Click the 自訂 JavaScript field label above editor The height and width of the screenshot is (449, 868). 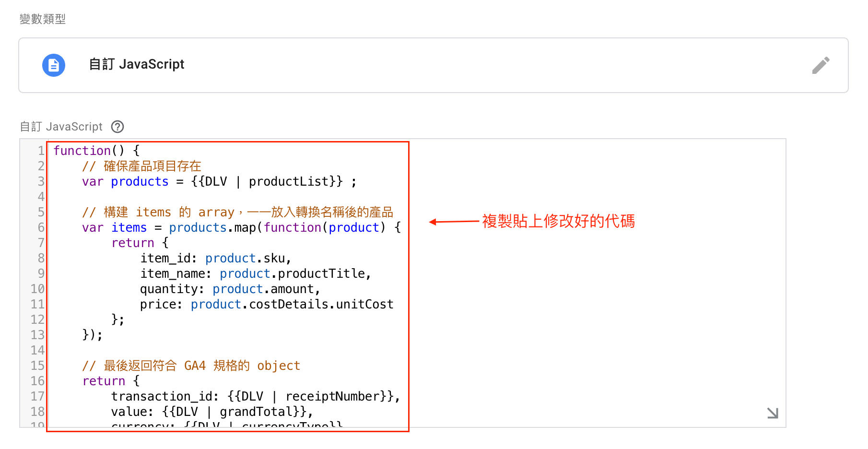point(61,127)
